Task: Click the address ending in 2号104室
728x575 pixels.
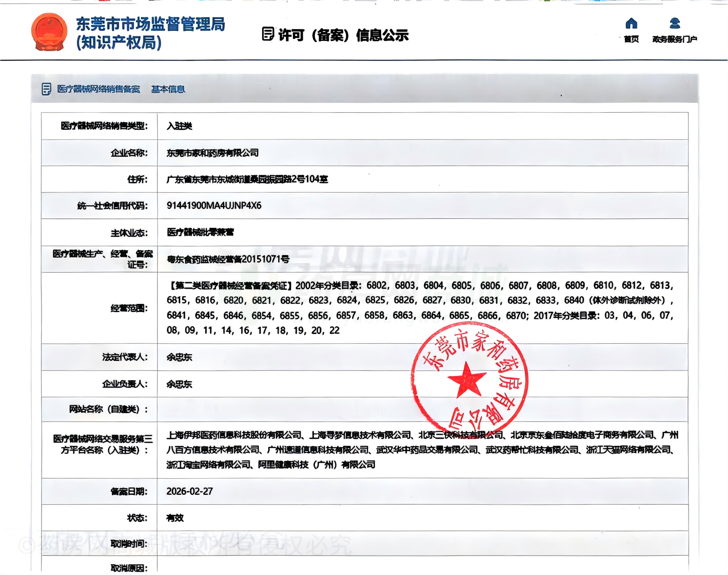Action: tap(247, 179)
